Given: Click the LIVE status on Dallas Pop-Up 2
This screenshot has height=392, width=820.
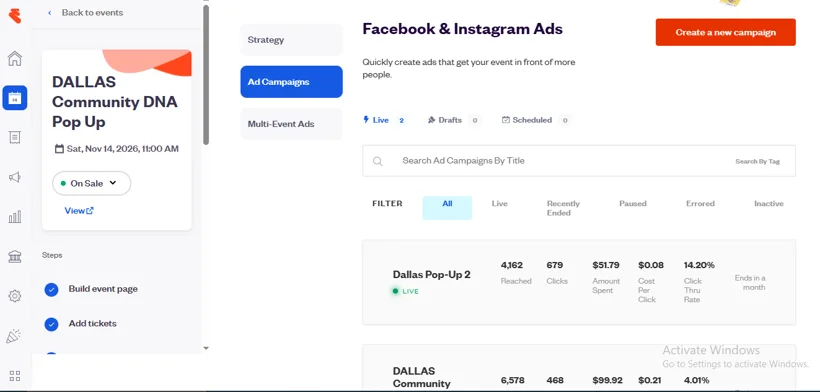Looking at the screenshot, I should 406,291.
